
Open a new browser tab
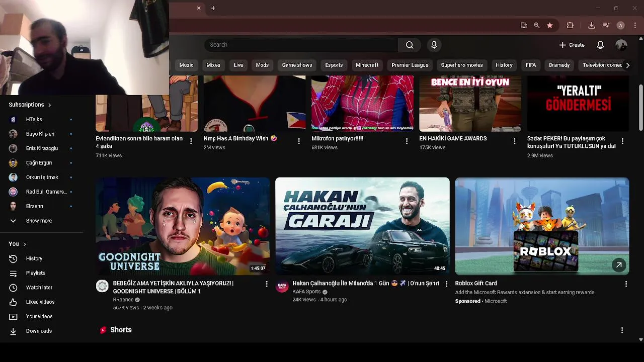pos(213,8)
